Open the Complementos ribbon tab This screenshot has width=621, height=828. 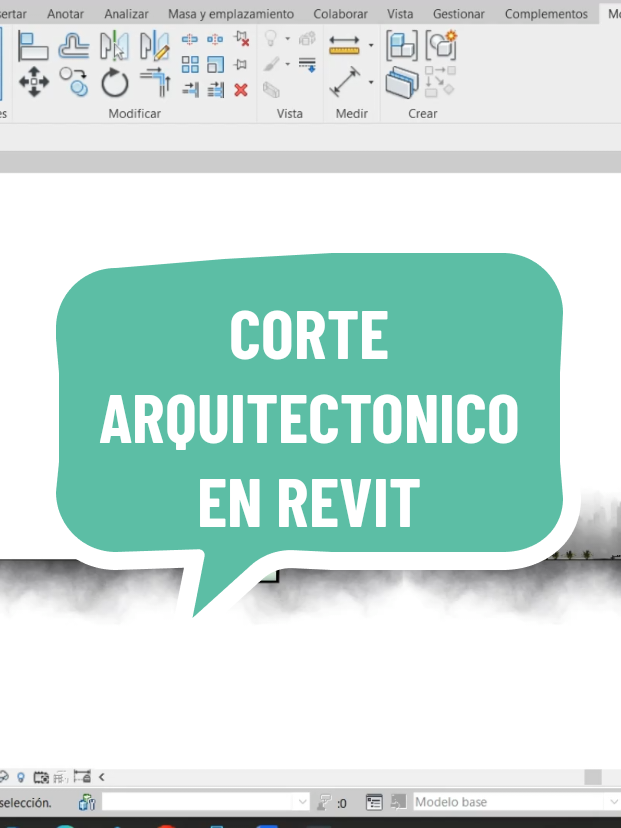(546, 14)
